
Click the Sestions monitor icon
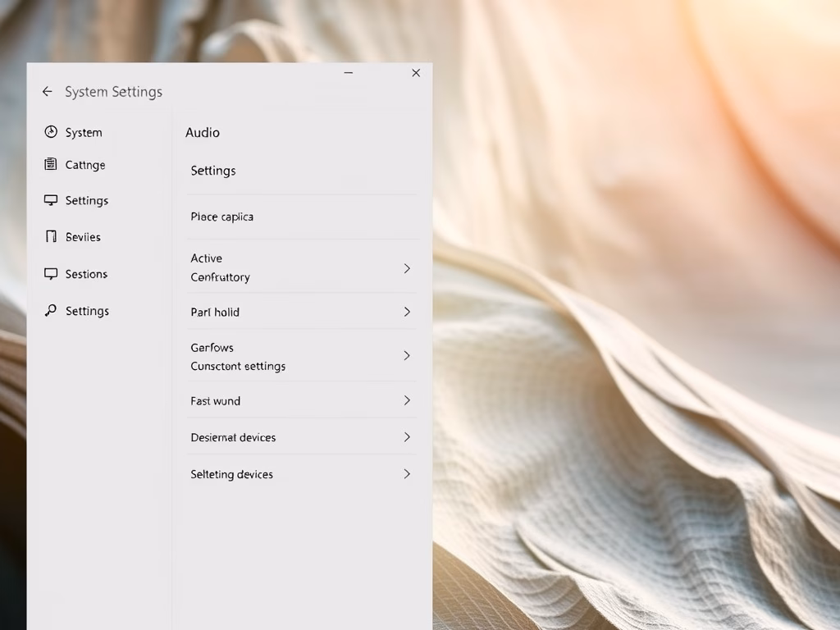[51, 274]
